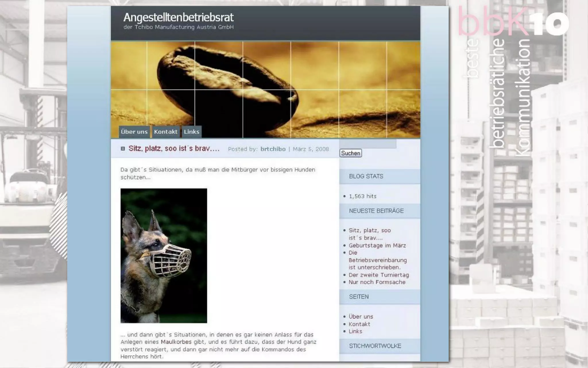
Task: Click Links in the Seiten sidebar list
Action: click(x=355, y=331)
